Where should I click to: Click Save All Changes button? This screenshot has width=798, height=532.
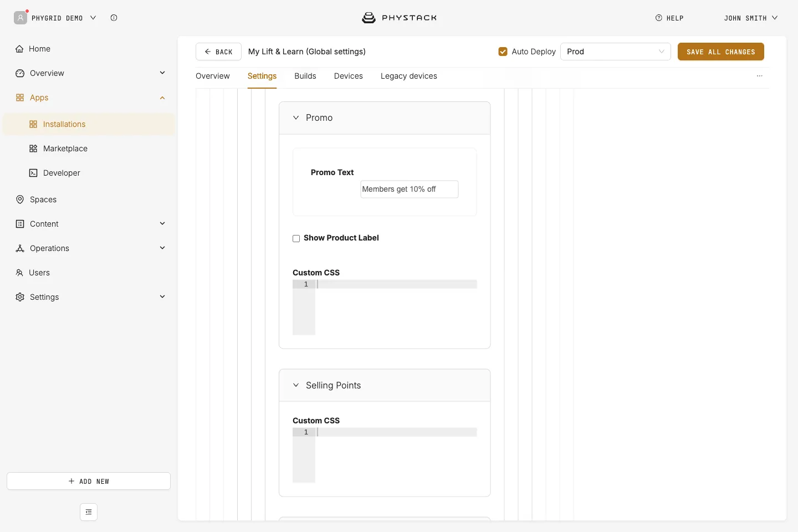pyautogui.click(x=721, y=52)
